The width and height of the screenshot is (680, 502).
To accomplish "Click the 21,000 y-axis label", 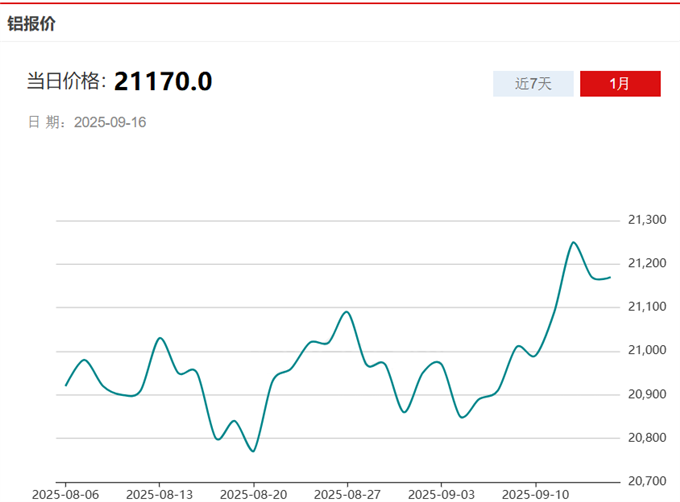I will (x=646, y=350).
